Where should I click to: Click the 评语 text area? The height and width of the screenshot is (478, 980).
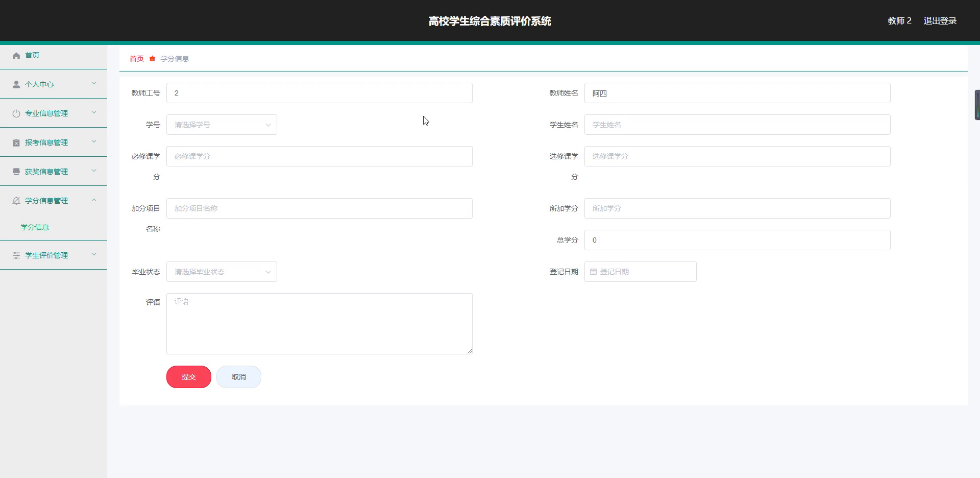coord(320,324)
